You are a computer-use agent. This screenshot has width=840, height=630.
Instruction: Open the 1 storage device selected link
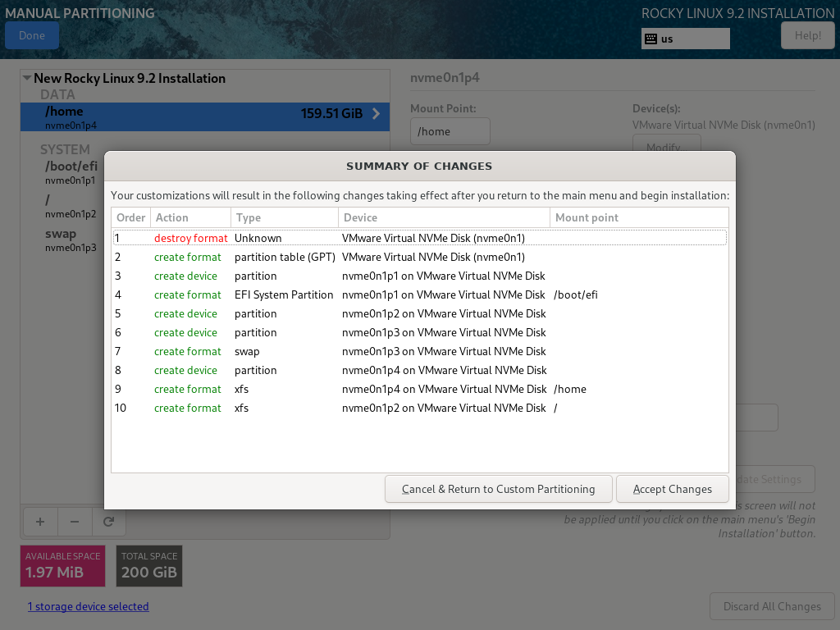coord(89,606)
